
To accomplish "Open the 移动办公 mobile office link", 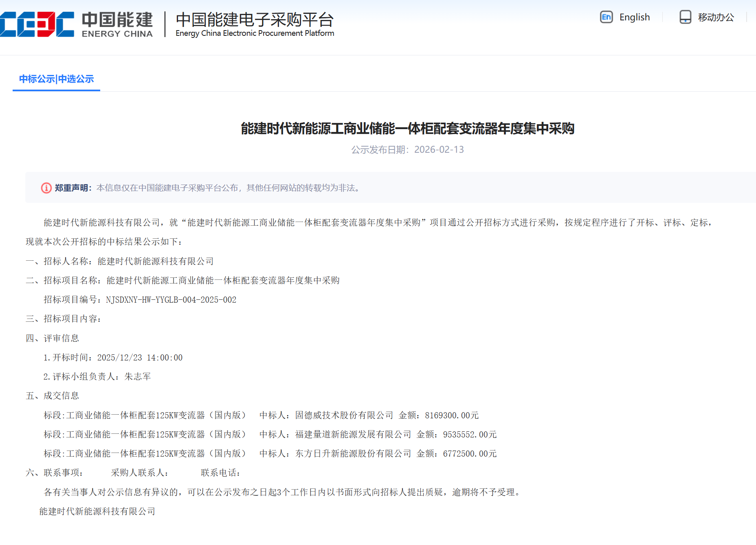I will [x=716, y=17].
